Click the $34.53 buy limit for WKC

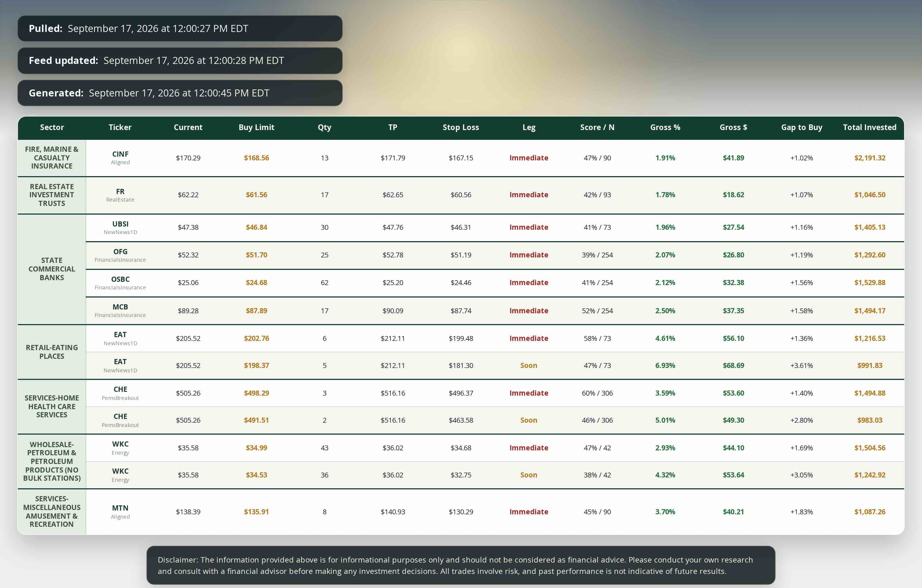point(257,475)
